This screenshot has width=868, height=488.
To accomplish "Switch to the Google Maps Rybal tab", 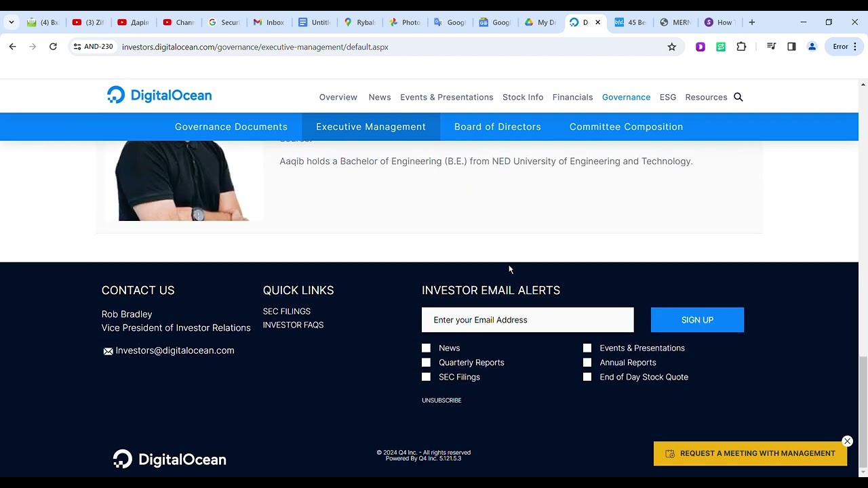I will [x=359, y=22].
